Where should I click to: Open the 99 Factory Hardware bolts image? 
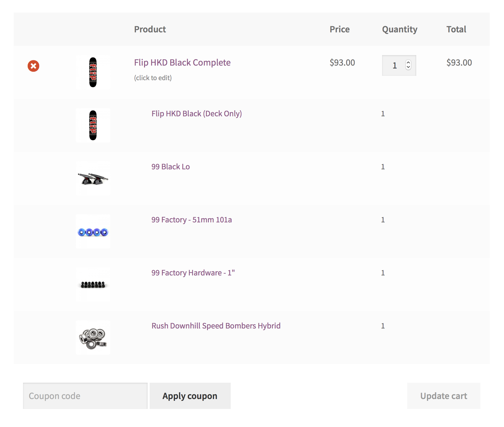coord(93,284)
